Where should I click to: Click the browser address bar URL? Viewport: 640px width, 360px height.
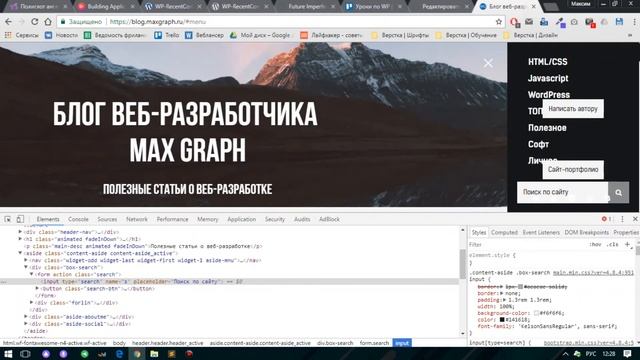158,22
